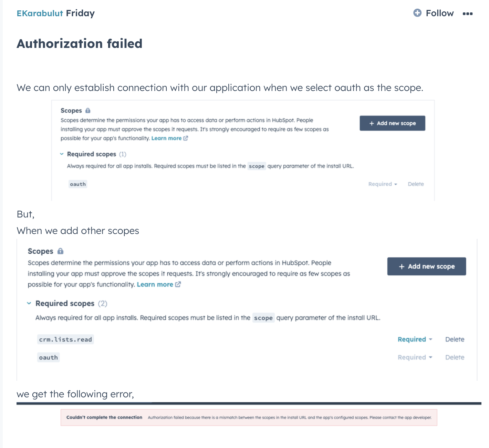Select the oauth scope tag
Screen dimensions: 489x448
[77, 184]
